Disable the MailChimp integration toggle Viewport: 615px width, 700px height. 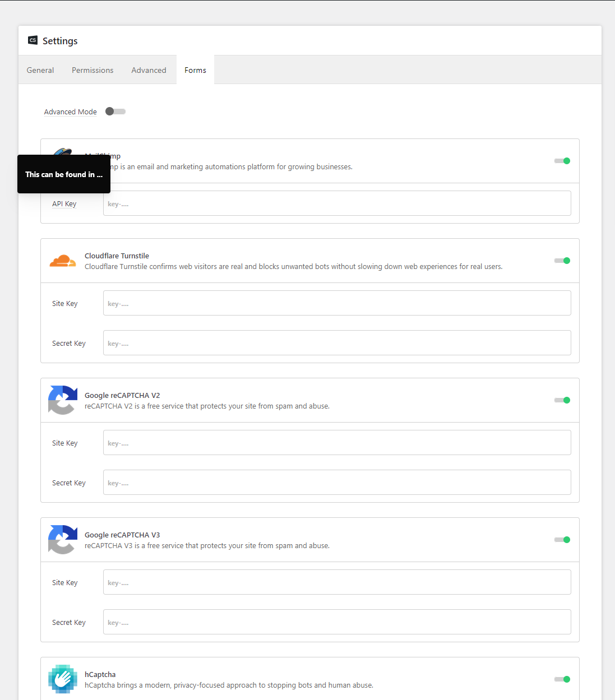562,161
